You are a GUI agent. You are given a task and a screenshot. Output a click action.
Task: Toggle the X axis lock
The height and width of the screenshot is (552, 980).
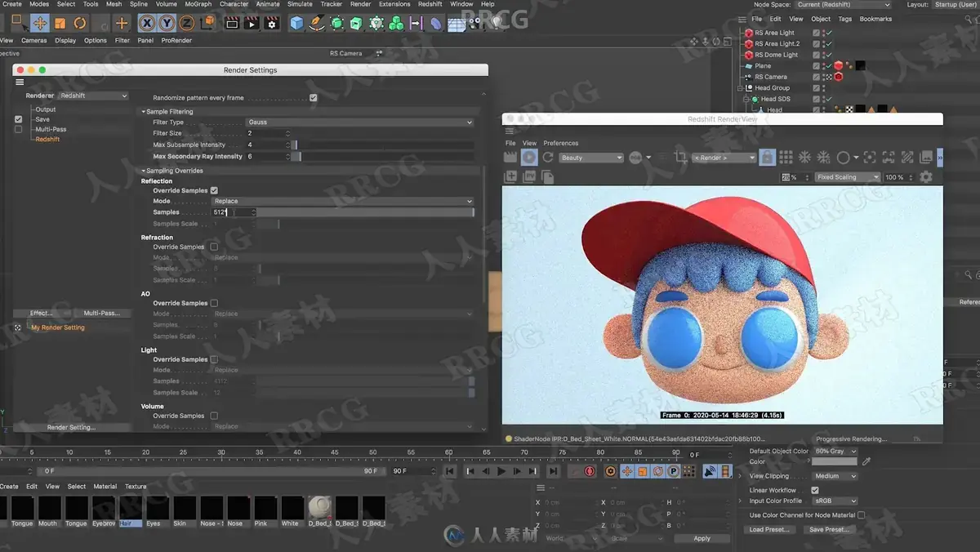[x=147, y=23]
